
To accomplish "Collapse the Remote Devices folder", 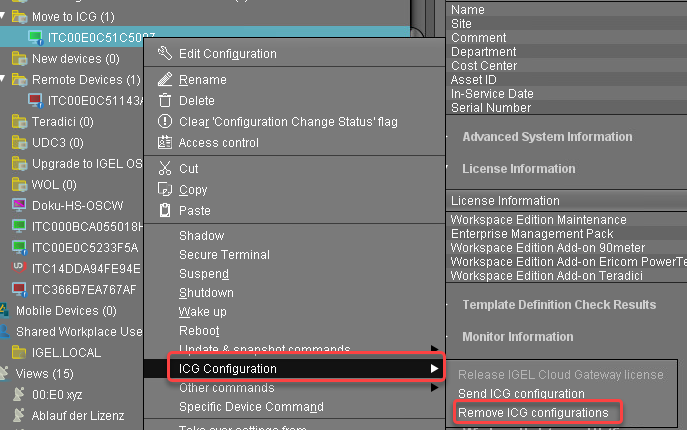I will click(5, 79).
